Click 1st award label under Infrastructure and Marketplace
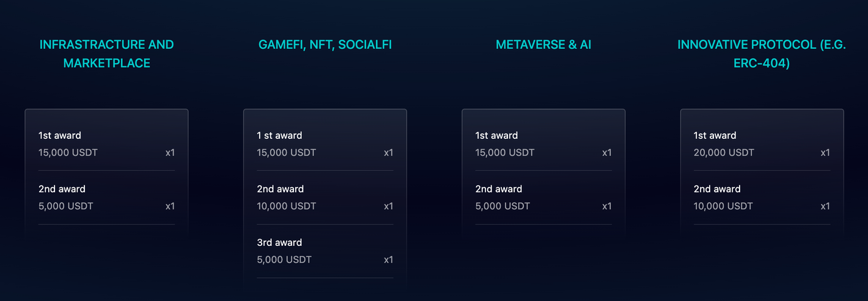Viewport: 868px width, 301px height. (60, 135)
